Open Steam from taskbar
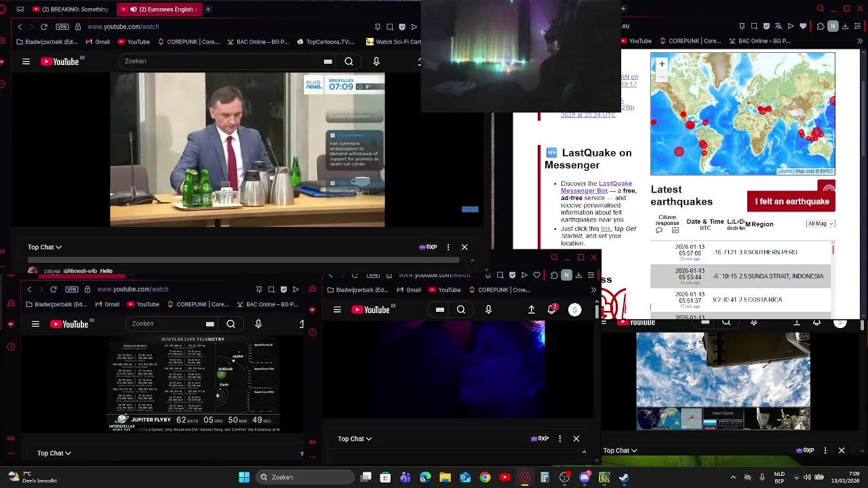This screenshot has width=868, height=488. (x=623, y=477)
